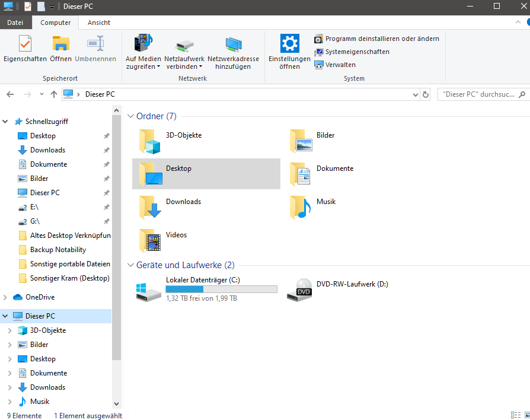Open pinned Dieser PC in Schnellzugriff
530x420 pixels.
(x=44, y=193)
